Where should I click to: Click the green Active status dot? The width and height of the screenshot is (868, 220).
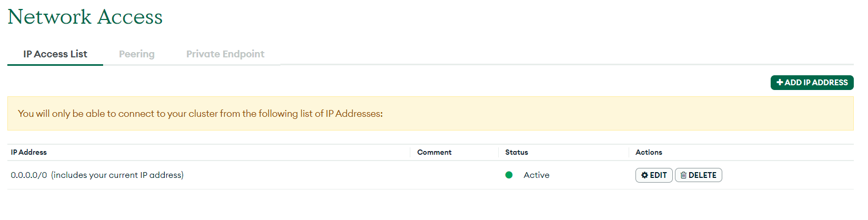[x=509, y=175]
